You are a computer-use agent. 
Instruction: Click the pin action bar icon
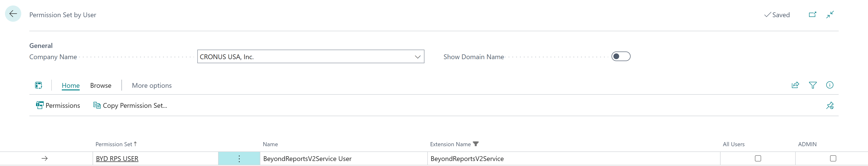click(x=830, y=106)
